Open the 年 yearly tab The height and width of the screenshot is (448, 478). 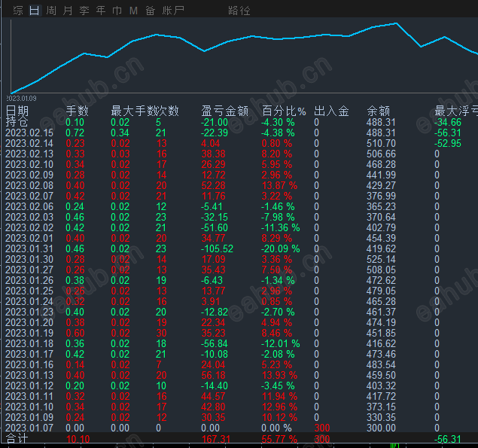pyautogui.click(x=101, y=11)
